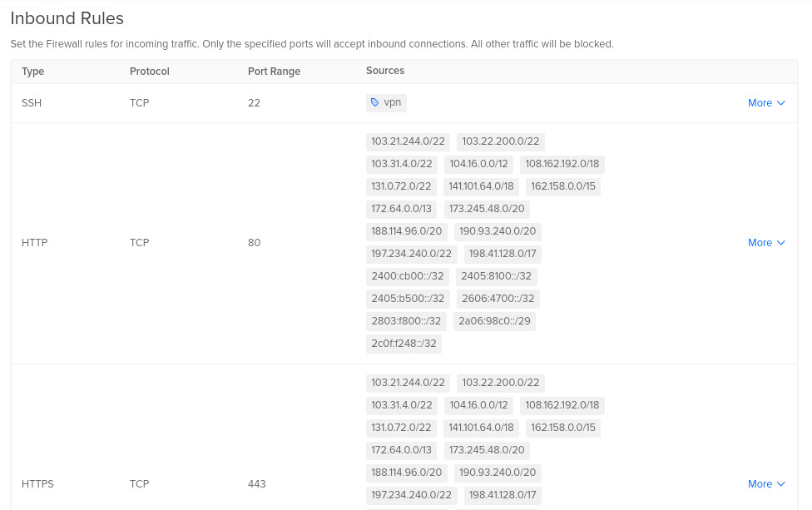This screenshot has width=812, height=510.
Task: Click the 2405:8100::/32 source chip
Action: coord(497,276)
